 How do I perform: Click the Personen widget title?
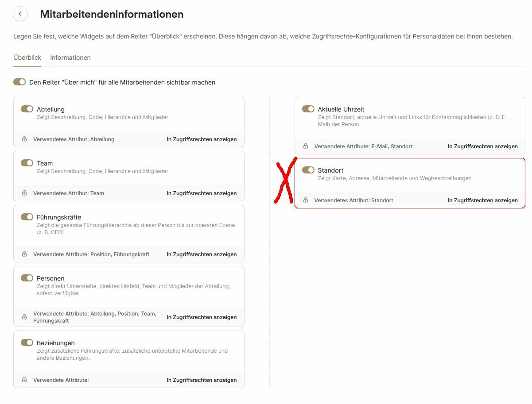click(x=50, y=278)
